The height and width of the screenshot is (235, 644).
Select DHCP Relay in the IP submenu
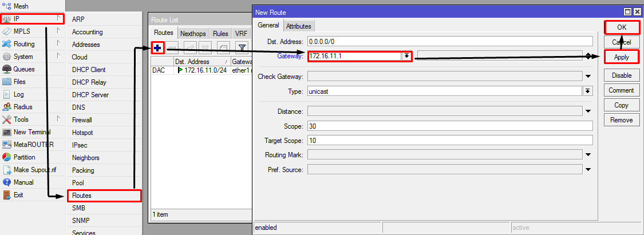point(104,82)
